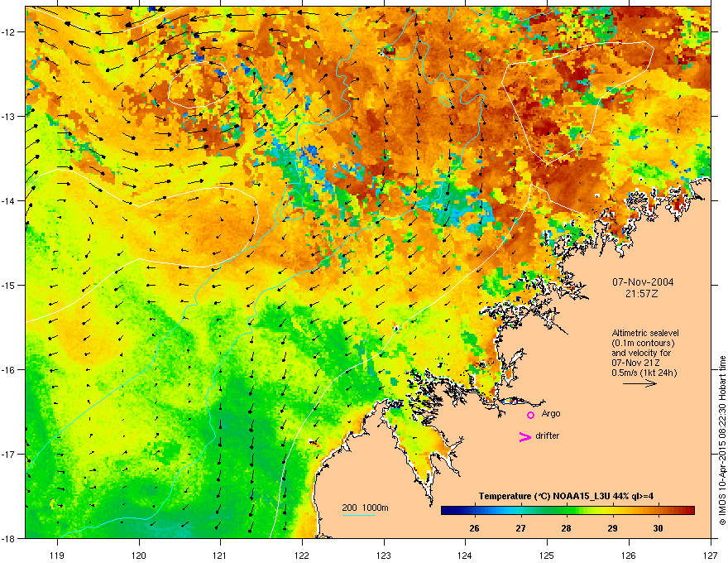Click the magenta drifter arrow legend marker
Screen dimensions: 728x563
[524, 436]
